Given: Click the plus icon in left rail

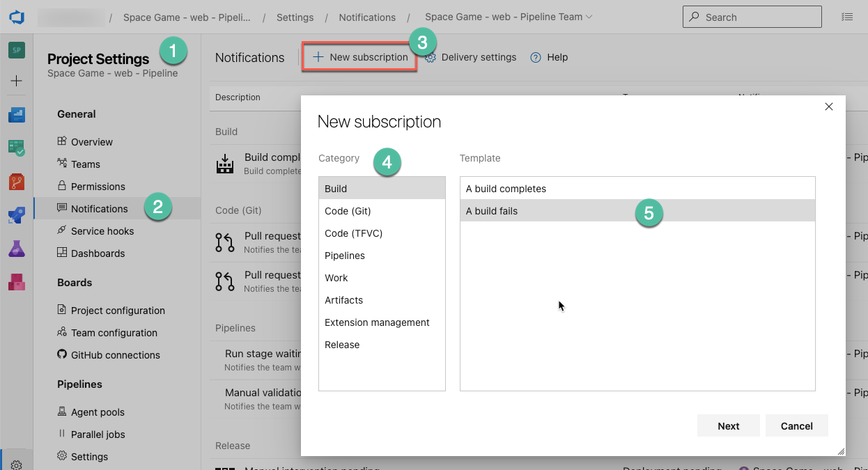Looking at the screenshot, I should point(17,81).
